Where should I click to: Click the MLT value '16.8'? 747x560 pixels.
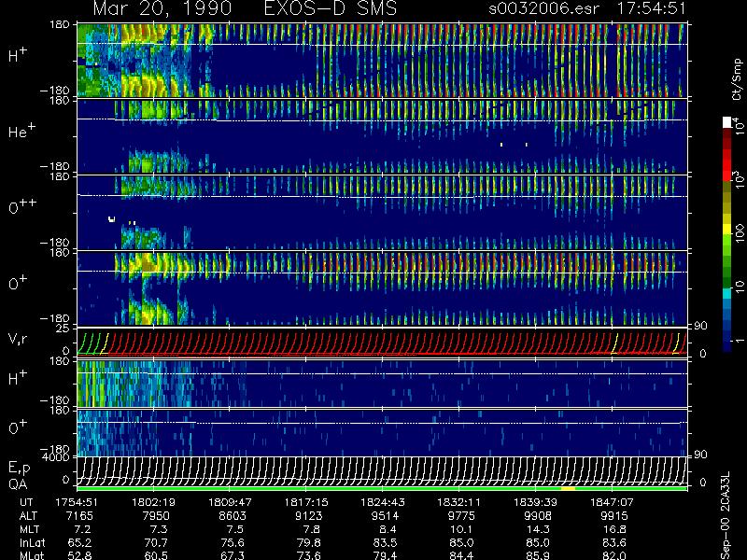tap(614, 529)
